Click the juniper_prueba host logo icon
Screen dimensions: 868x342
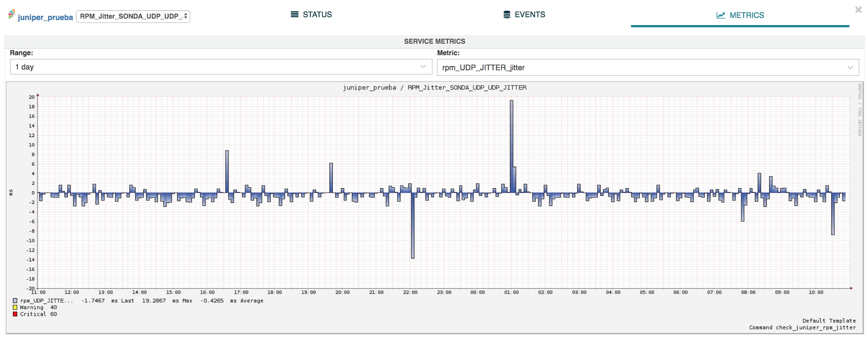coord(12,14)
